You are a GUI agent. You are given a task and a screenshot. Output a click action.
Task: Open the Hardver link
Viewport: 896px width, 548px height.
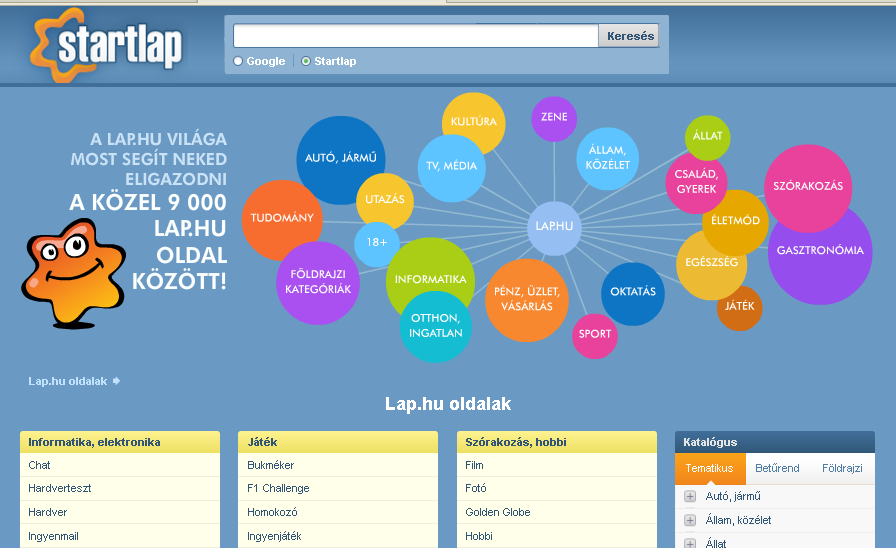[x=47, y=512]
